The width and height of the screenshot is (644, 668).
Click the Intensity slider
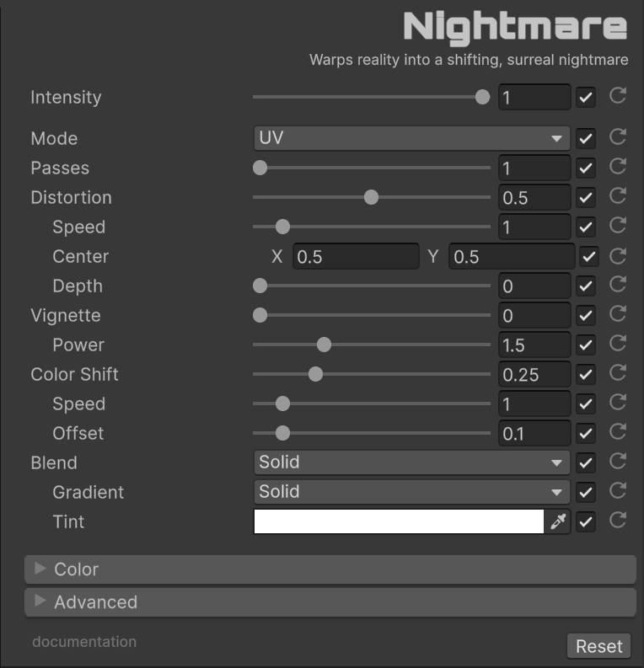click(x=371, y=97)
